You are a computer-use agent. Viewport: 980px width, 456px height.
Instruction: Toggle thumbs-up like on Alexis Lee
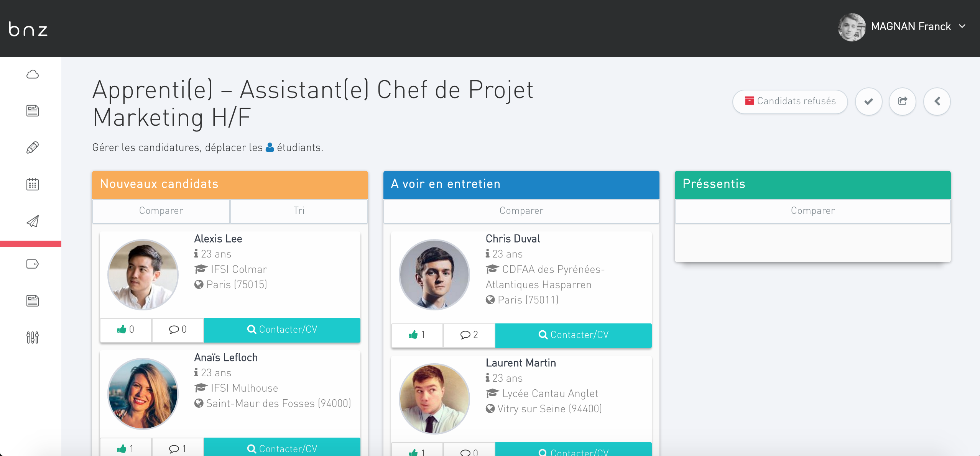coord(126,330)
